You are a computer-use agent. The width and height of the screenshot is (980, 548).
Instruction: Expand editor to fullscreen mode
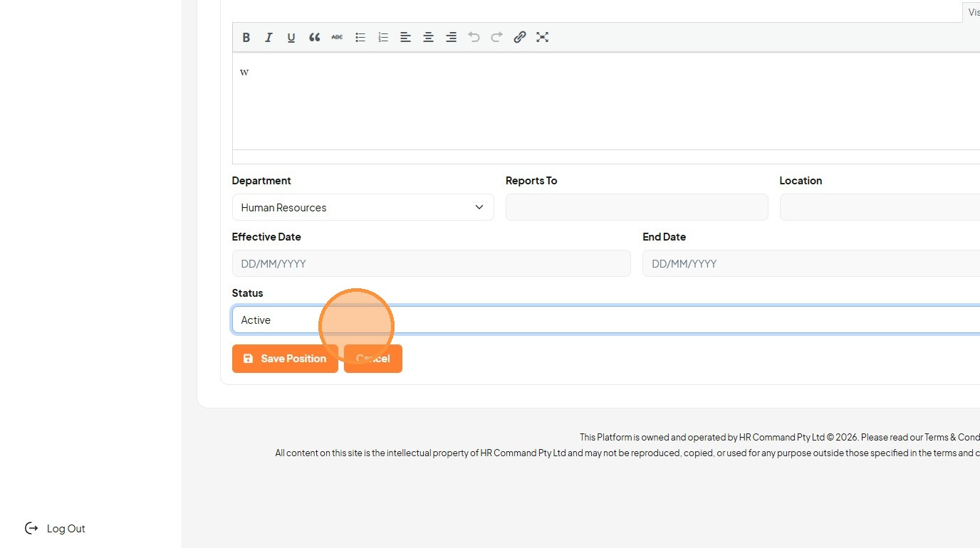(543, 37)
